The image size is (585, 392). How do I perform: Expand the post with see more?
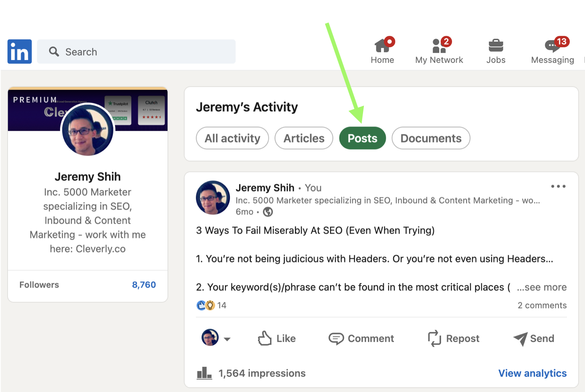pyautogui.click(x=542, y=287)
